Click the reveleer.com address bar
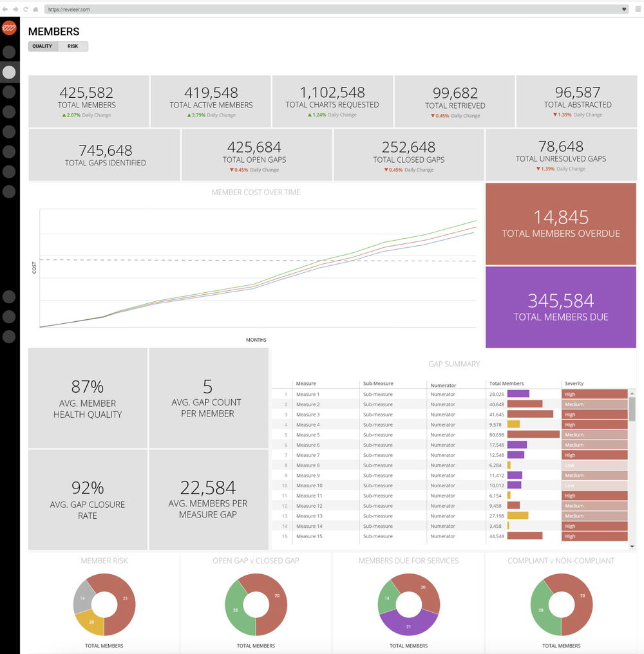 point(336,9)
